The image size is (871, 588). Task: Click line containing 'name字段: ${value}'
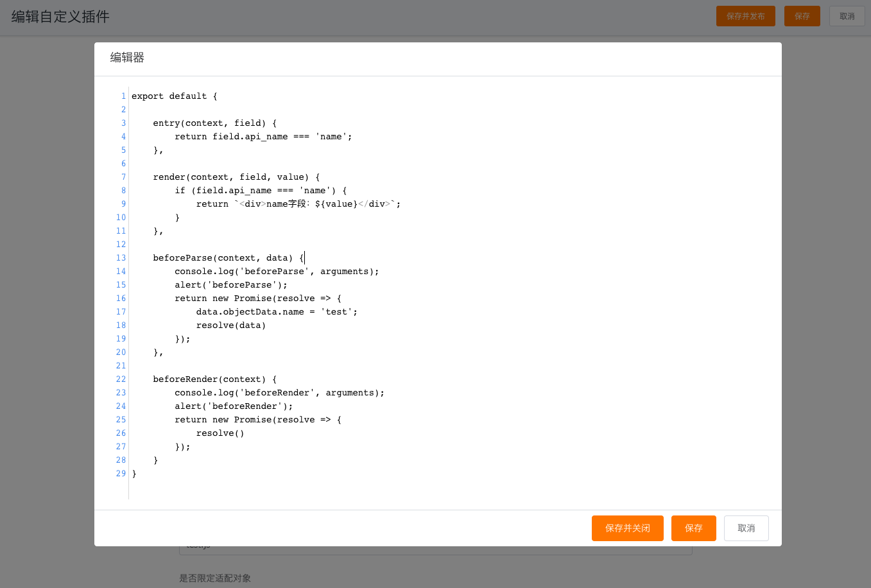298,204
